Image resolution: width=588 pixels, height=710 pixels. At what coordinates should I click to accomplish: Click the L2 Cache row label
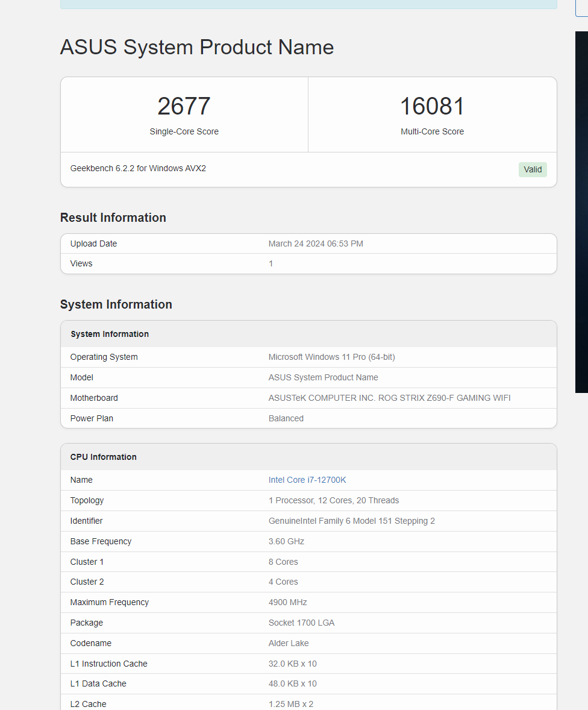click(x=89, y=704)
